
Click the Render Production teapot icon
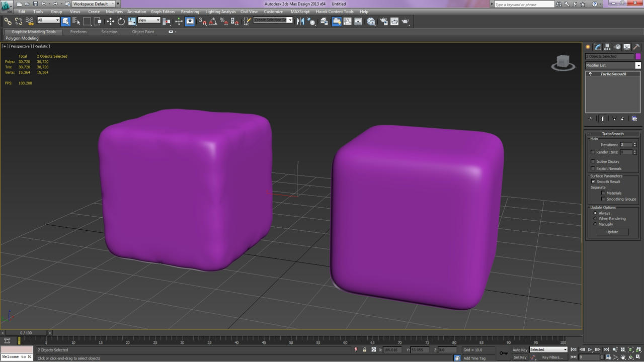(406, 21)
